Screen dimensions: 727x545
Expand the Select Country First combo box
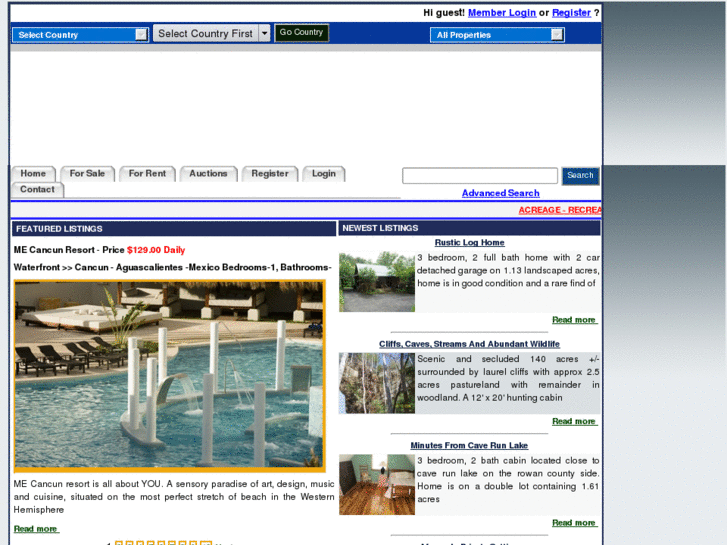211,33
